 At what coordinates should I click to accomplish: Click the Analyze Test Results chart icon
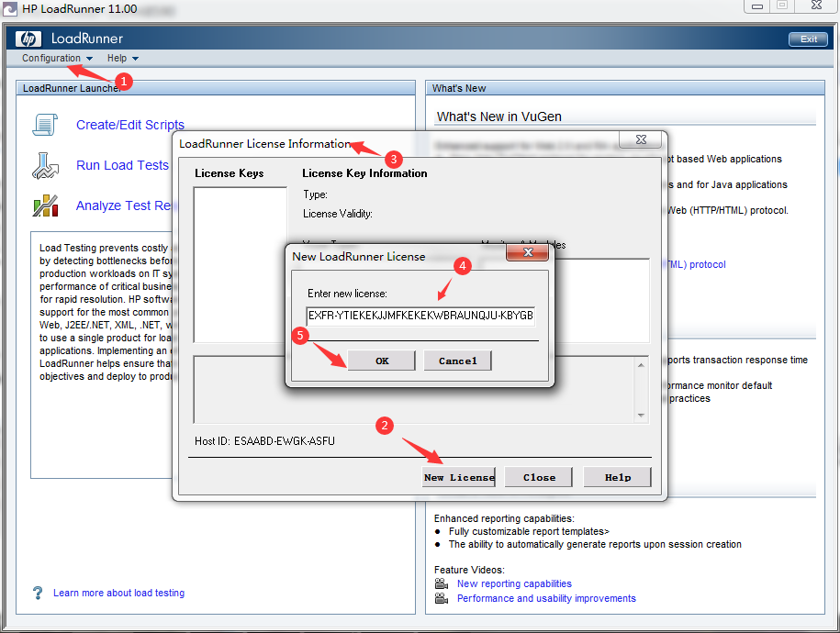tap(46, 205)
